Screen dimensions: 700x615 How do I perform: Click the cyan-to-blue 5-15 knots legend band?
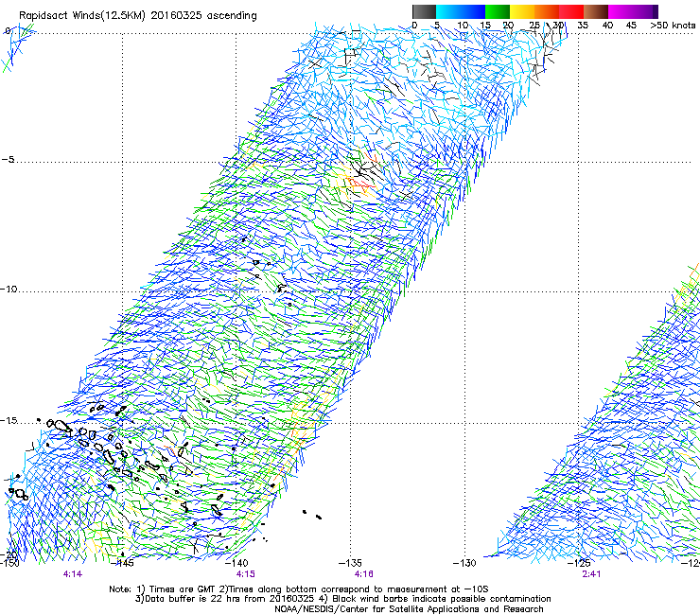(461, 11)
